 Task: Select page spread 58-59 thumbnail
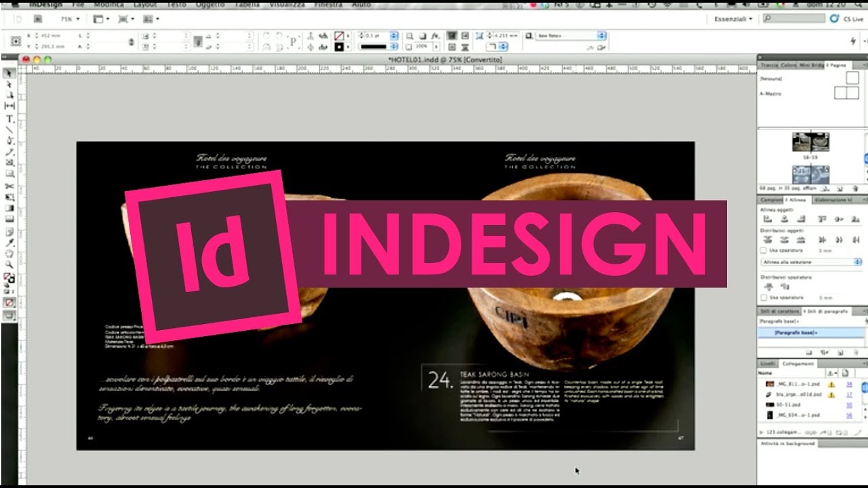(811, 142)
